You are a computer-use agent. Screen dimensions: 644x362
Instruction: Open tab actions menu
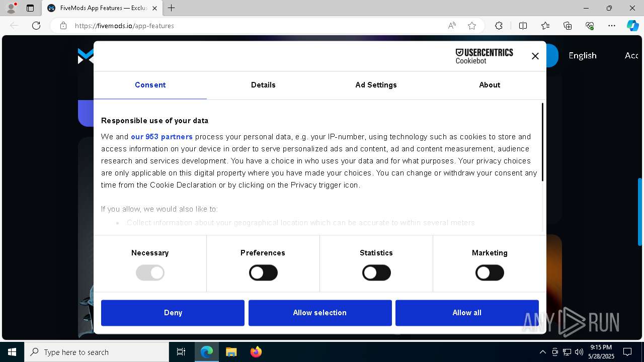click(30, 8)
